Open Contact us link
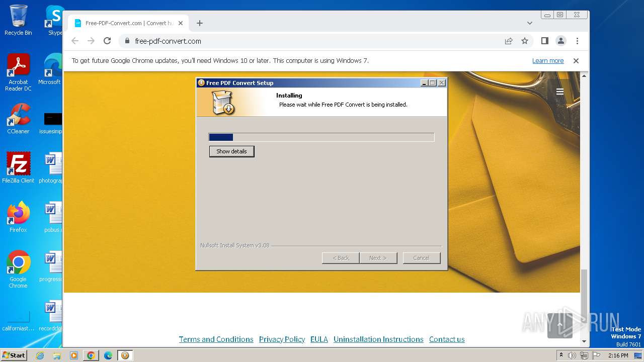 click(x=447, y=339)
